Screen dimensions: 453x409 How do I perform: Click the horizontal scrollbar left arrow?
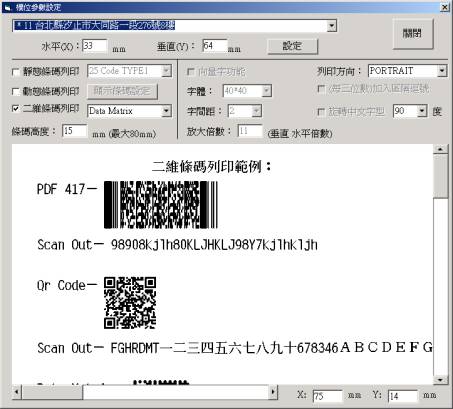click(17, 392)
